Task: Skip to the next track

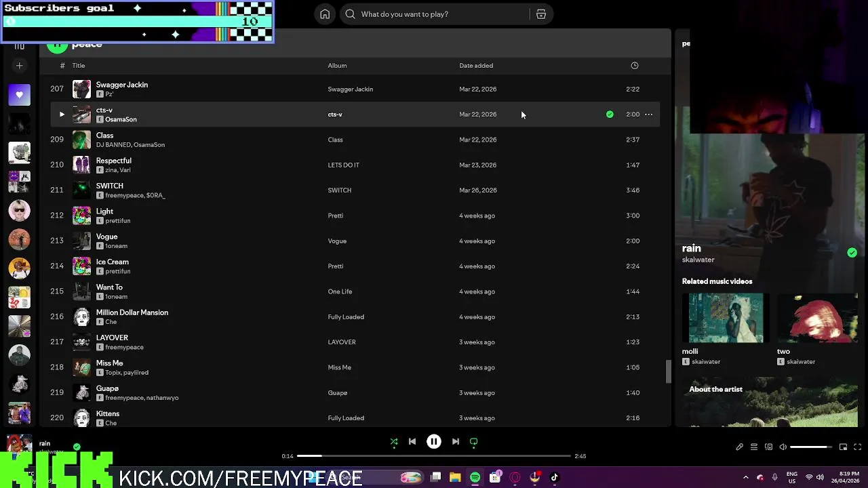Action: [456, 442]
